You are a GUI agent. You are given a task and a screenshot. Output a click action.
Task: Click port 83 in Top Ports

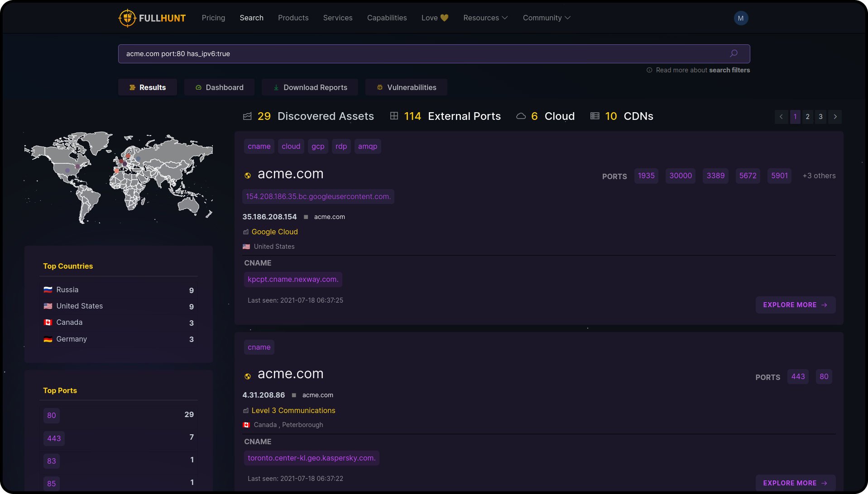[52, 461]
